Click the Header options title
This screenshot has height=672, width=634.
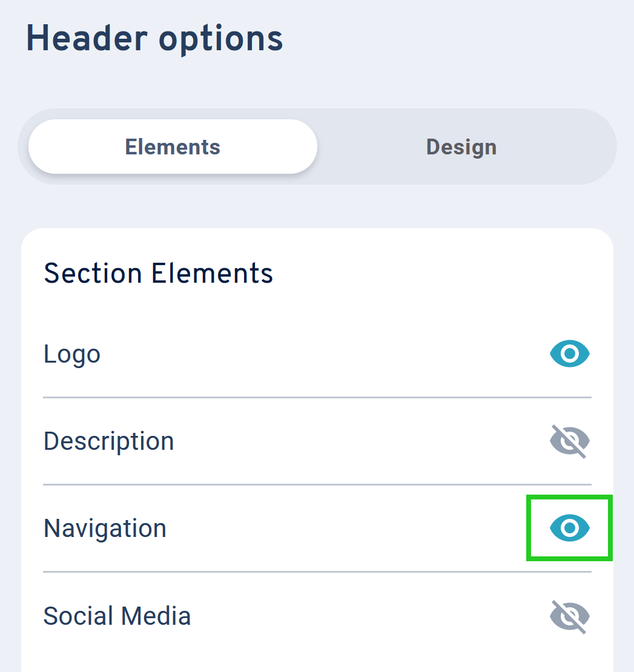(154, 38)
